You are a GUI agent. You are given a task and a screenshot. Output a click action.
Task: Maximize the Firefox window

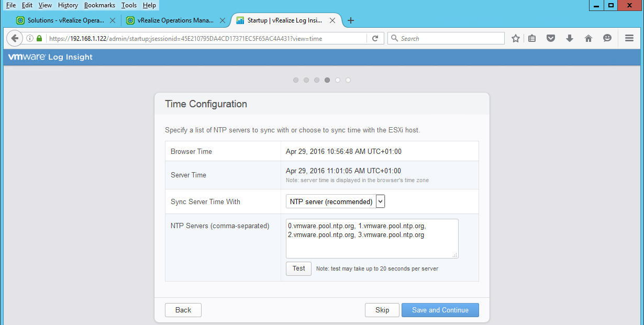[610, 5]
